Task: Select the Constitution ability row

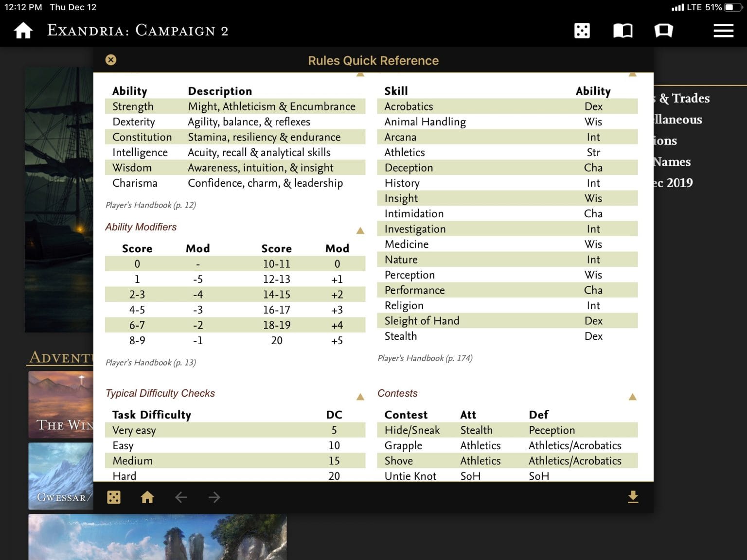Action: pyautogui.click(x=235, y=137)
